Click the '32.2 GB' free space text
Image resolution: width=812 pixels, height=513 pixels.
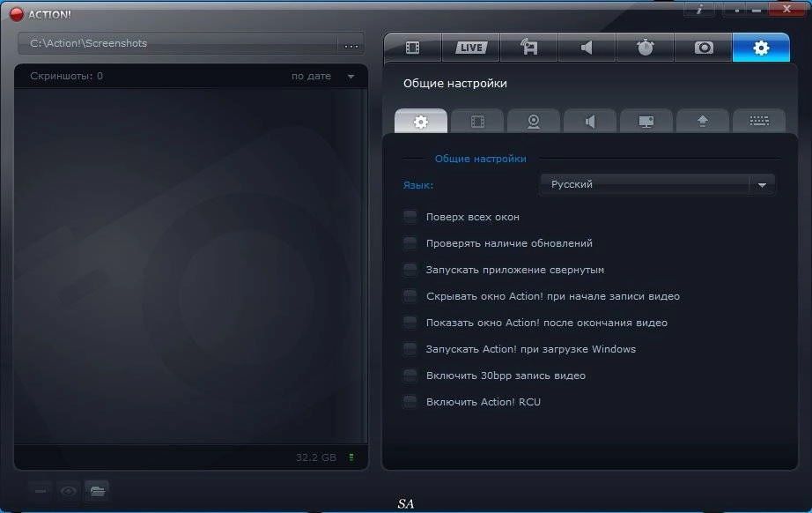[x=316, y=457]
